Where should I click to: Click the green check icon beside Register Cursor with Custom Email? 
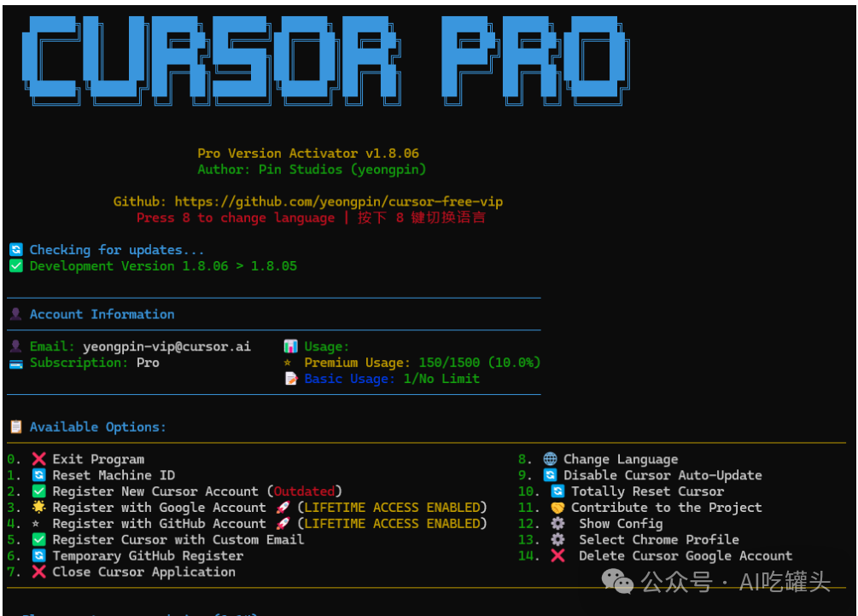click(39, 539)
